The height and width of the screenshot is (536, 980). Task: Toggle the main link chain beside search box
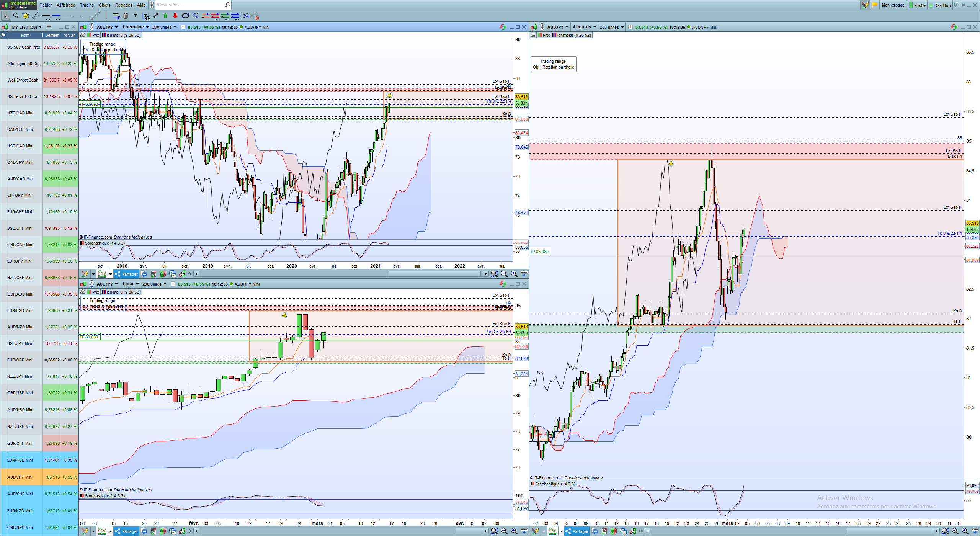(152, 5)
